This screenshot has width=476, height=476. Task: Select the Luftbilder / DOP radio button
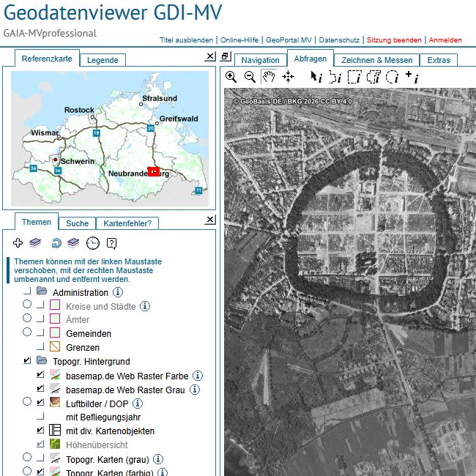27,401
